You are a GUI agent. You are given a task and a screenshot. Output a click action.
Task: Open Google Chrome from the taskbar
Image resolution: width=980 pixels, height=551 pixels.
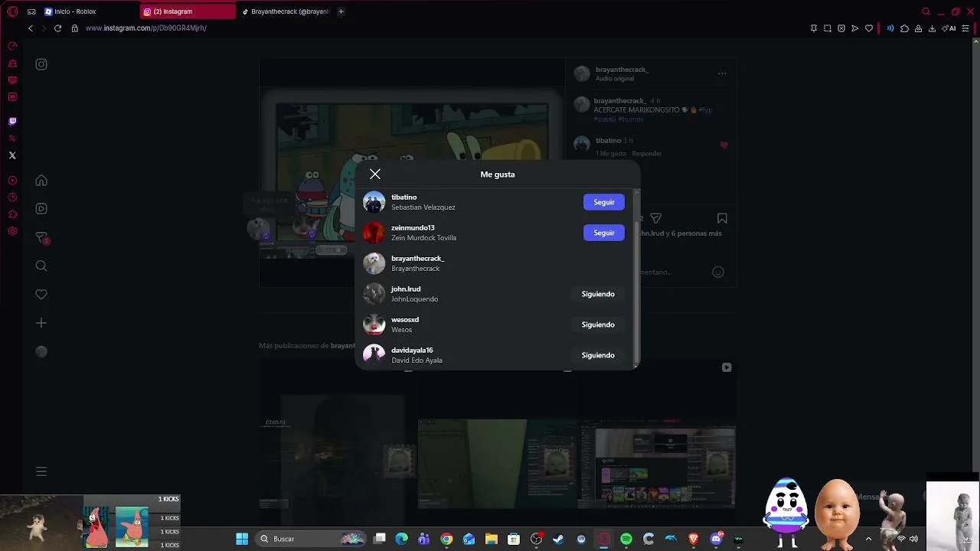tap(446, 539)
